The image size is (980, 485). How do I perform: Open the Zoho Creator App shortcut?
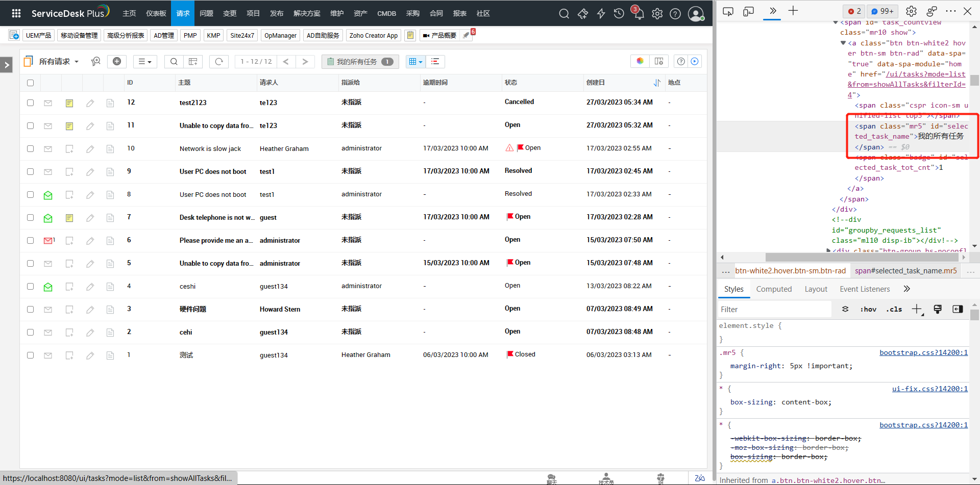coord(374,35)
